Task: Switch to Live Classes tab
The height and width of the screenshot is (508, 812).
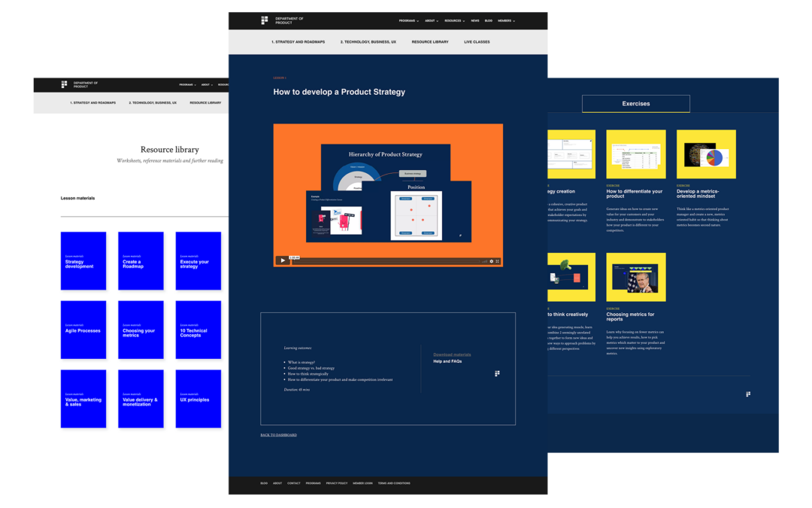Action: click(x=477, y=42)
